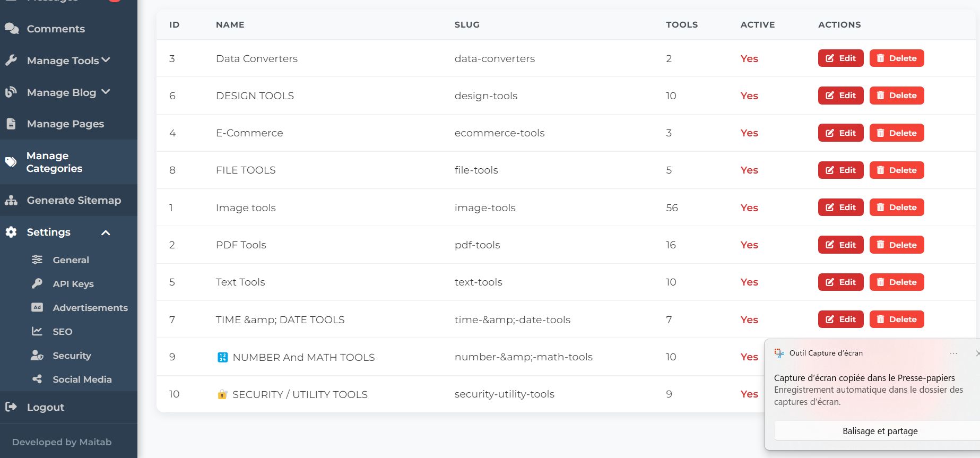Open the notification's three-dot options menu

click(953, 353)
